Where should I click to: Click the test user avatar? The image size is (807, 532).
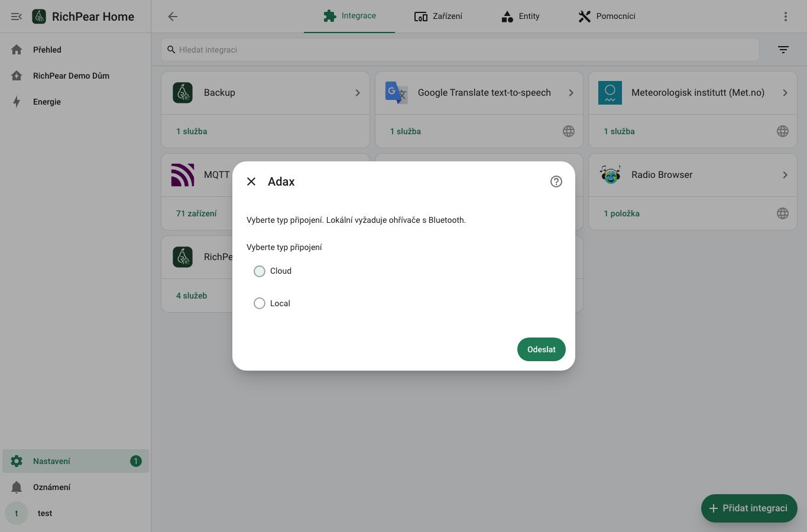(17, 513)
